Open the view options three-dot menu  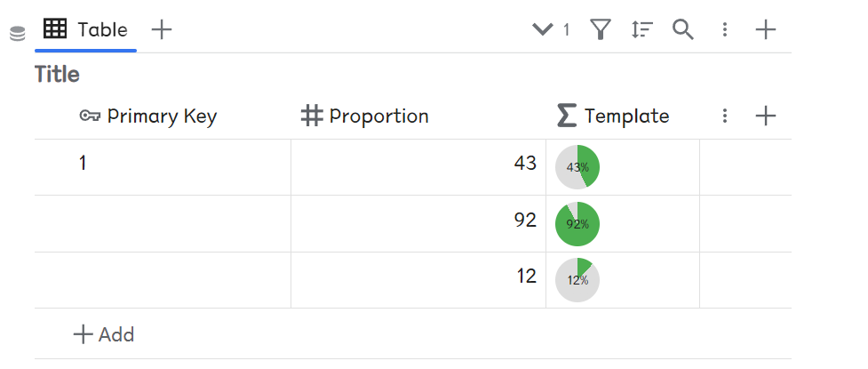pyautogui.click(x=725, y=29)
